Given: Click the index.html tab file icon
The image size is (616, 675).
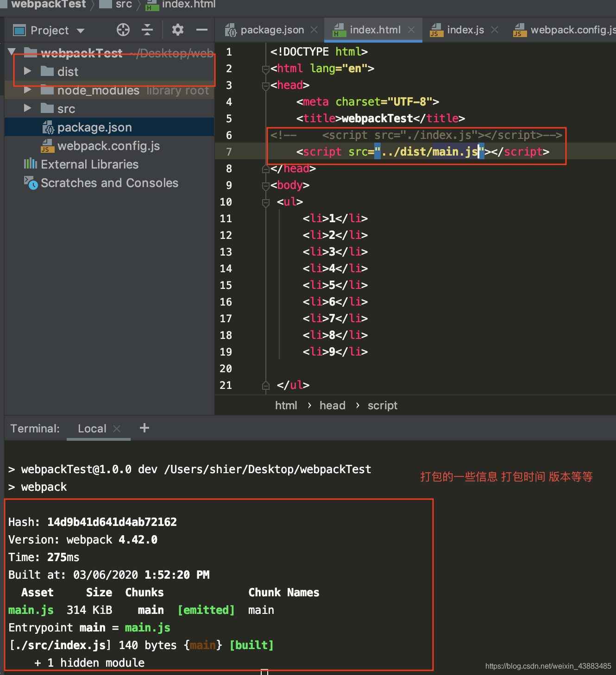Looking at the screenshot, I should pyautogui.click(x=339, y=30).
